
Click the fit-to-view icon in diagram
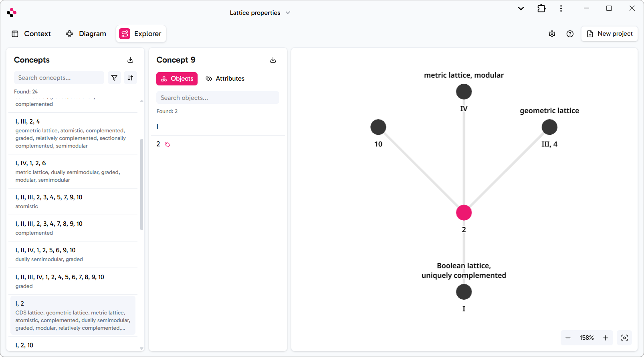pyautogui.click(x=624, y=338)
